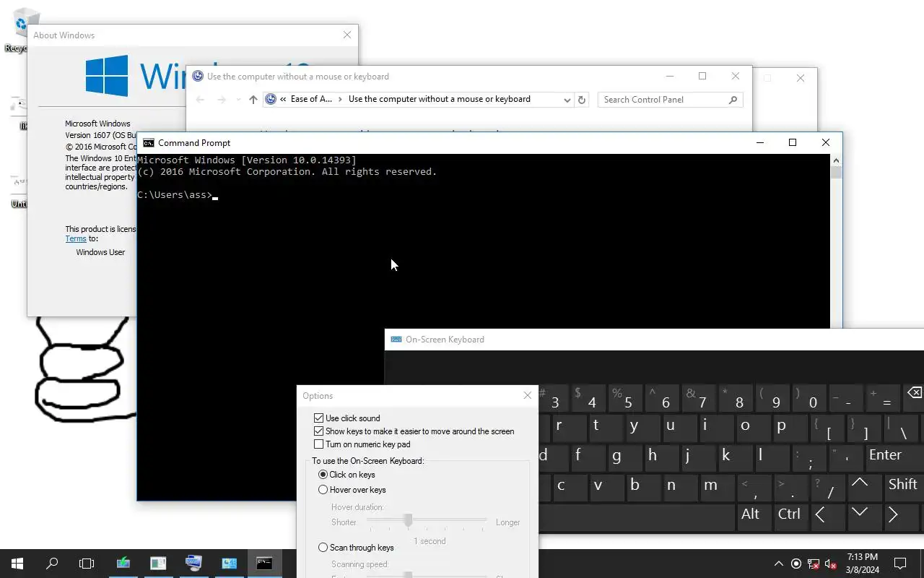Click Command Prompt title bar icon
924x578 pixels.
148,143
